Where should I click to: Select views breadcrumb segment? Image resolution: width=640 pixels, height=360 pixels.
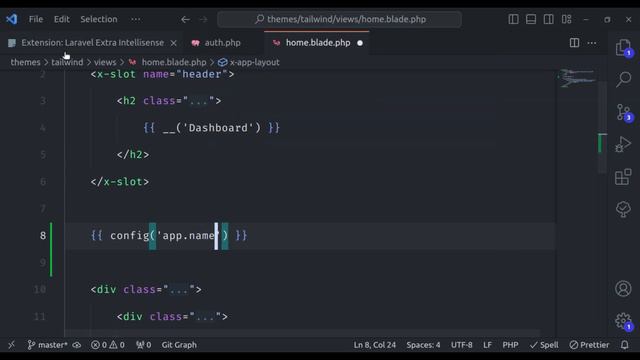coord(105,62)
